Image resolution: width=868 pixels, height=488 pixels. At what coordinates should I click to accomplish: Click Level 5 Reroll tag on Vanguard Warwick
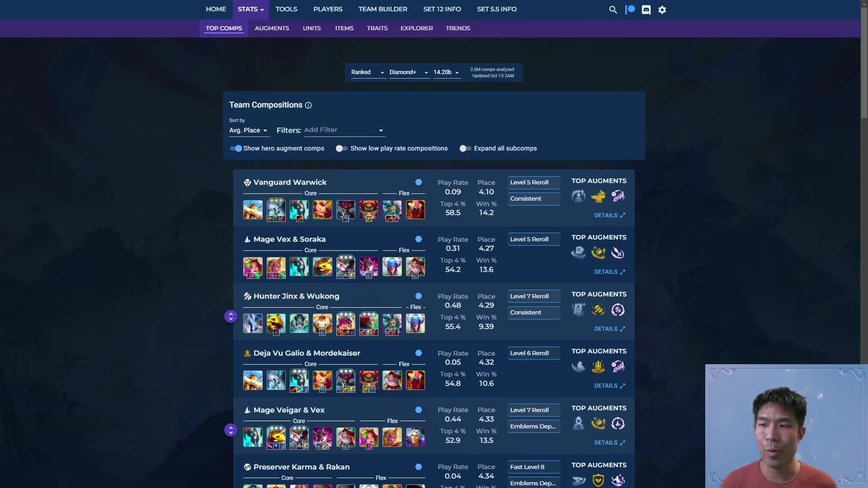(534, 183)
